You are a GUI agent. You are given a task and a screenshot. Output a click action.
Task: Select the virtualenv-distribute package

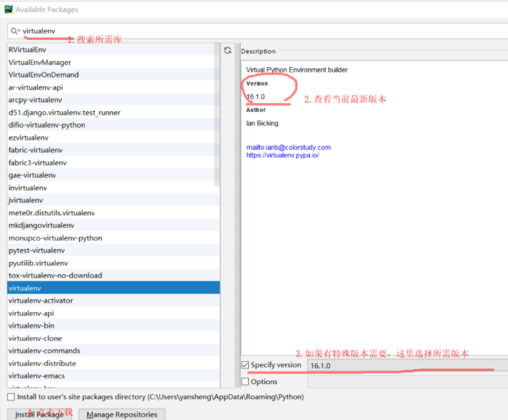113,363
